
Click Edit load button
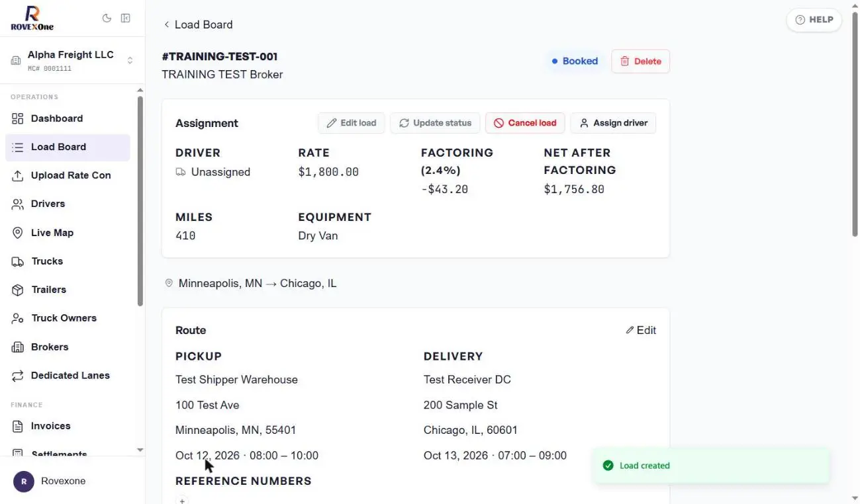click(x=351, y=123)
